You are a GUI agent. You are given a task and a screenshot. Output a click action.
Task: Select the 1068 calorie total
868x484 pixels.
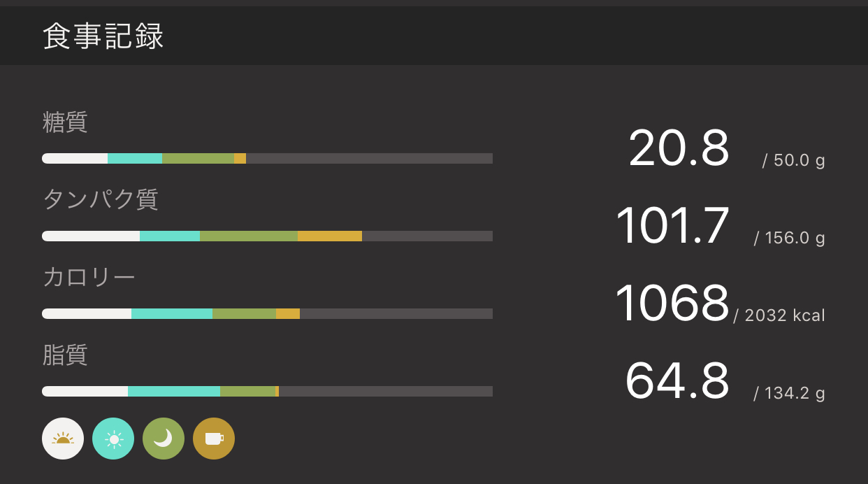672,304
